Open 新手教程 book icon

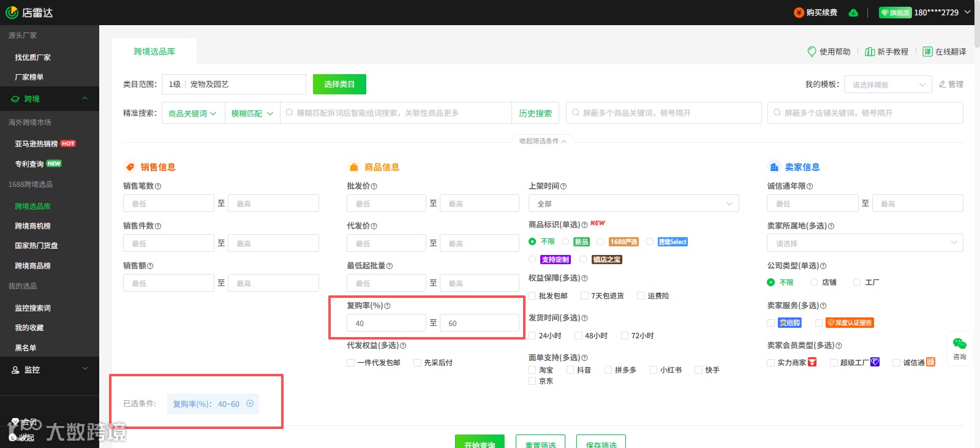point(870,51)
